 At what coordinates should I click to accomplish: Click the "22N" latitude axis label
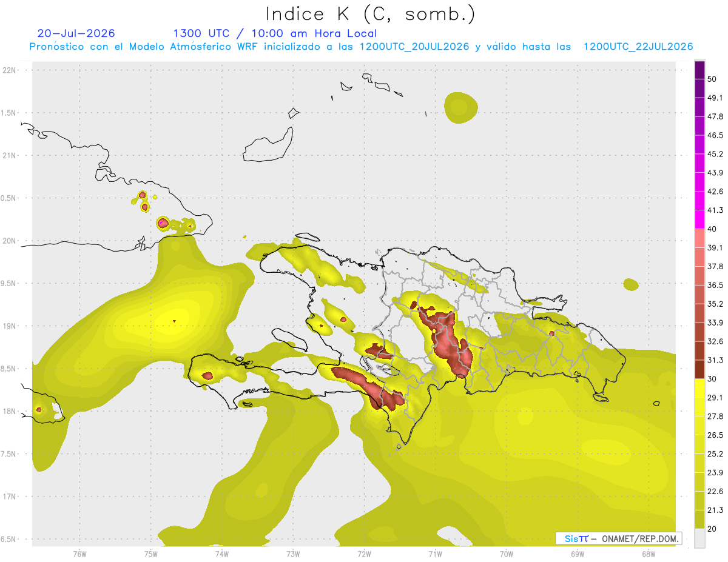pos(10,70)
